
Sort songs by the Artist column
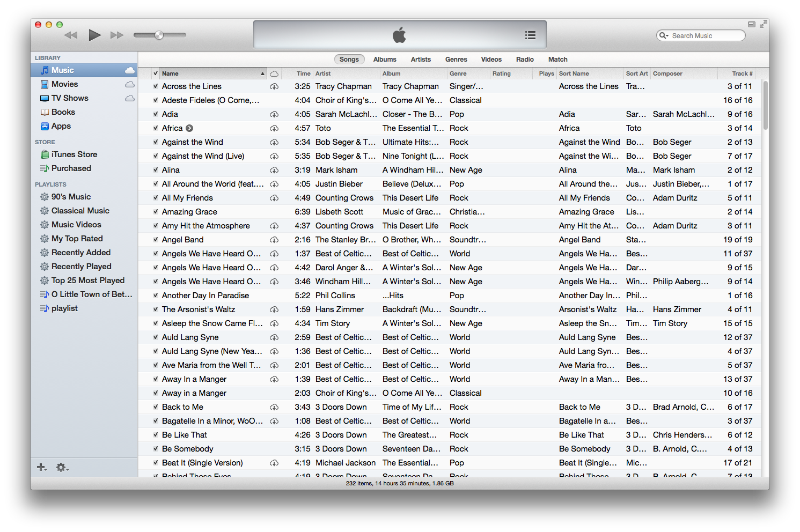347,73
